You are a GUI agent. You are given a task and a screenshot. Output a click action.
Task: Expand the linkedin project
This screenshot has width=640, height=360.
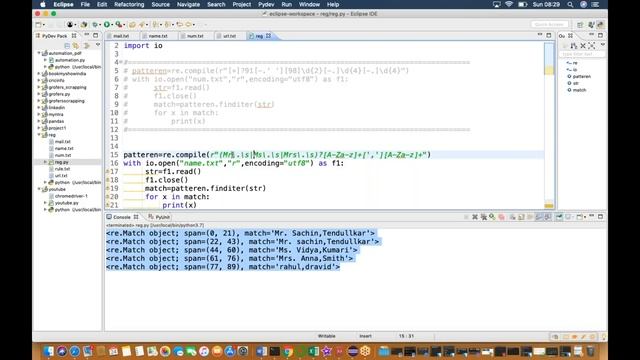tap(40, 108)
